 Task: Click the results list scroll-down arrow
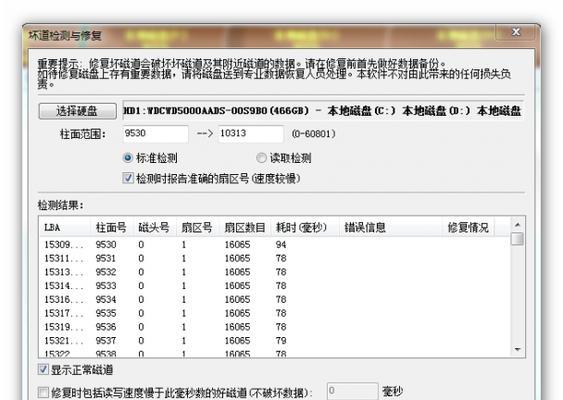(517, 349)
